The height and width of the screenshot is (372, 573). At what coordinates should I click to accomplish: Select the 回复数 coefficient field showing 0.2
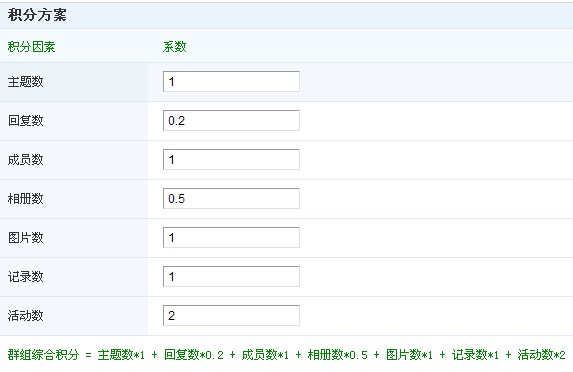tap(231, 121)
